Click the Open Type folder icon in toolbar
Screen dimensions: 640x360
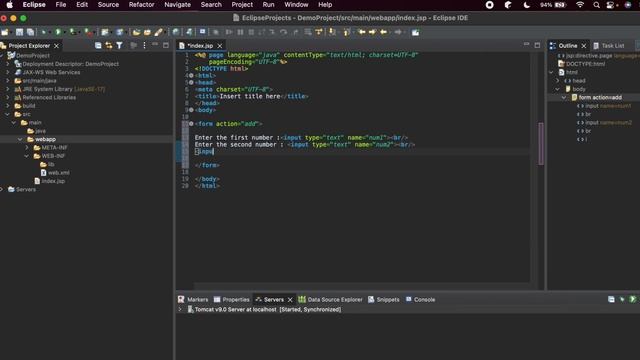tap(136, 32)
